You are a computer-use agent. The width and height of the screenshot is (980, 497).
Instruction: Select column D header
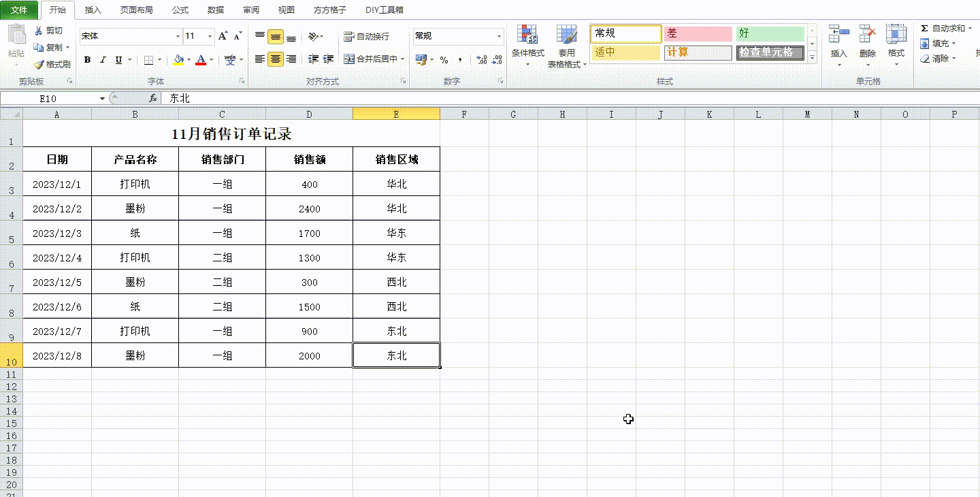310,114
